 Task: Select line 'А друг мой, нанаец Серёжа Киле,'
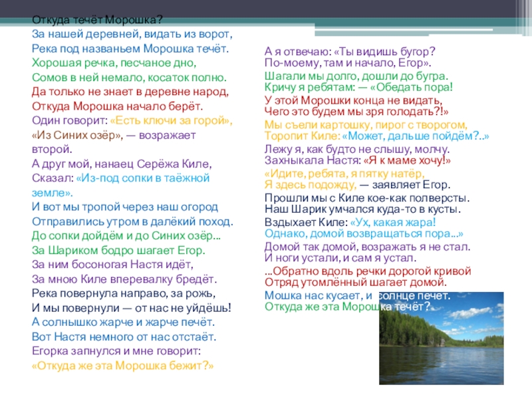122,164
